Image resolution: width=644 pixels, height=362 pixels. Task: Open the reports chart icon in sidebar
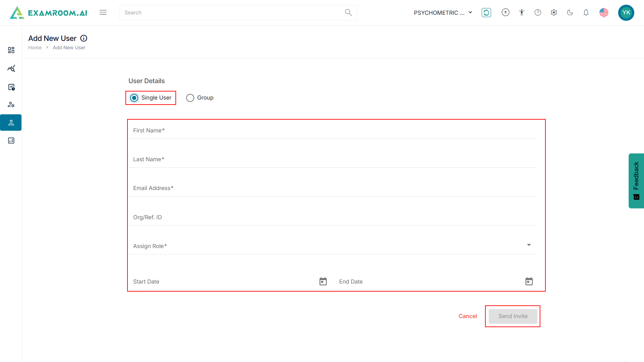pyautogui.click(x=11, y=140)
